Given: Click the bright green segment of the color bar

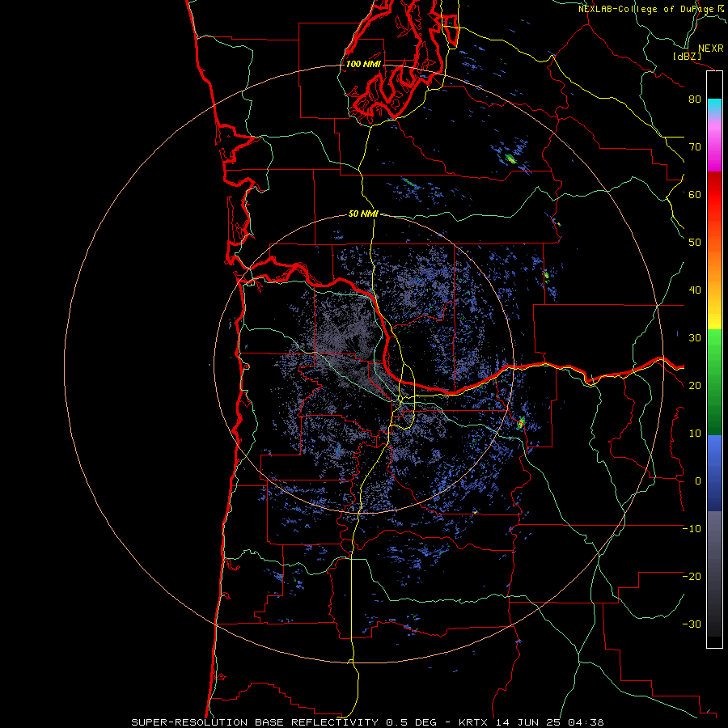Looking at the screenshot, I should 714,346.
